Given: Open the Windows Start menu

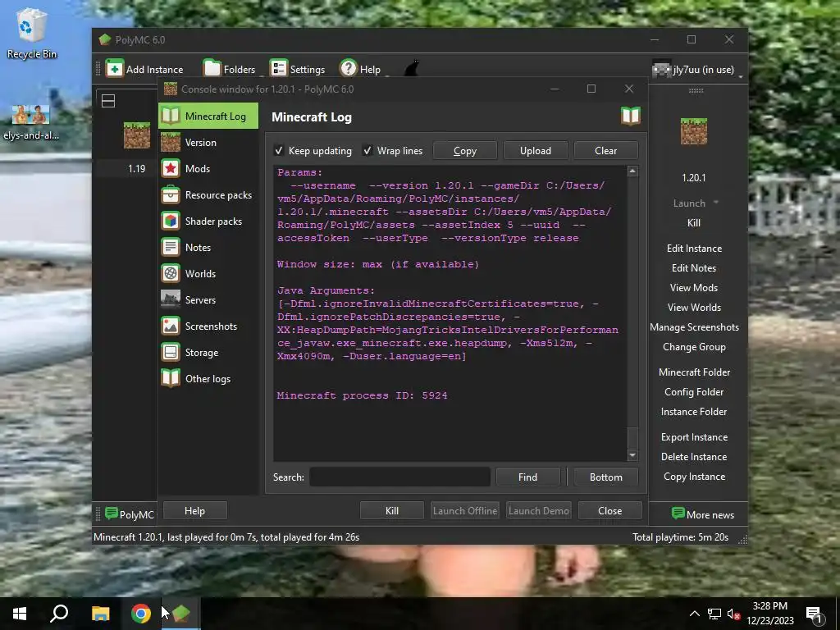Looking at the screenshot, I should point(20,614).
